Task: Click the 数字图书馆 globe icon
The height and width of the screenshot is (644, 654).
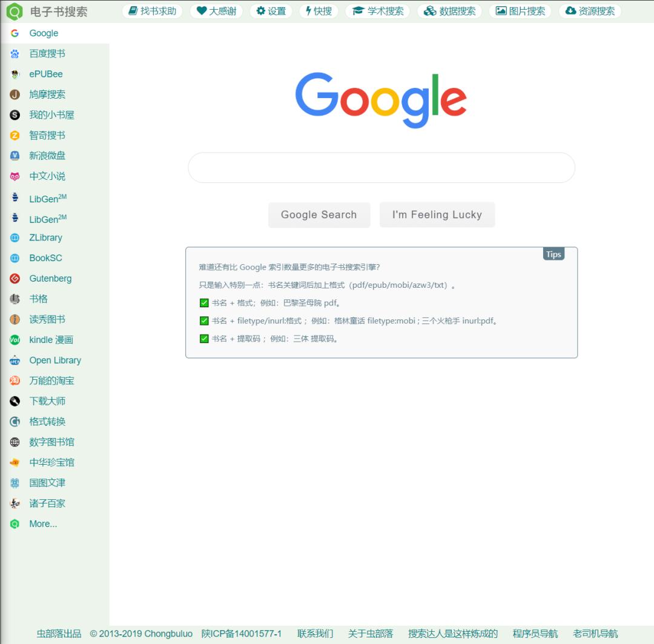Action: click(x=15, y=442)
